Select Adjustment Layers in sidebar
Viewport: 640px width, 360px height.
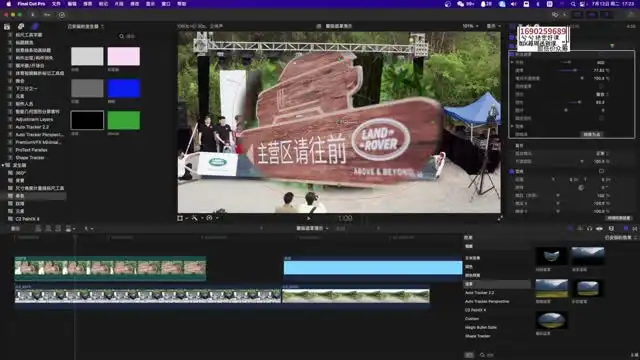(34, 119)
